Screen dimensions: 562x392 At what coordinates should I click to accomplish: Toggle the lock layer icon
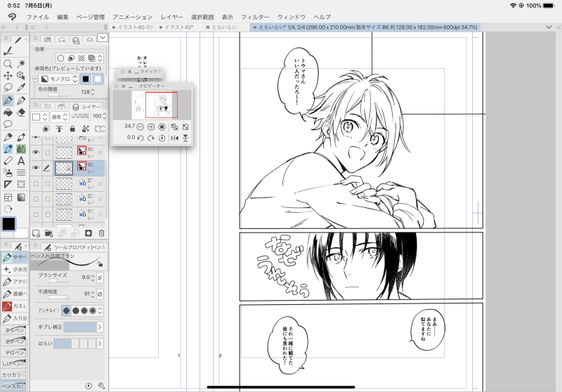pyautogui.click(x=72, y=129)
